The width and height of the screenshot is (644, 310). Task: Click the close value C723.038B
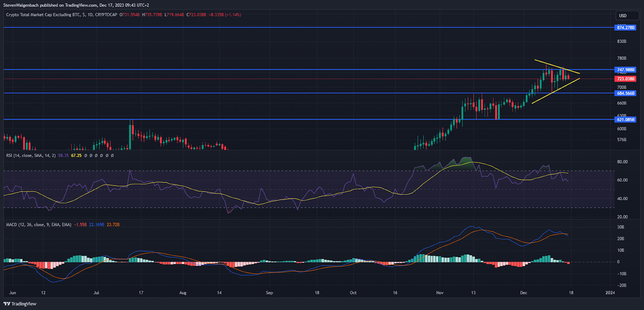196,15
